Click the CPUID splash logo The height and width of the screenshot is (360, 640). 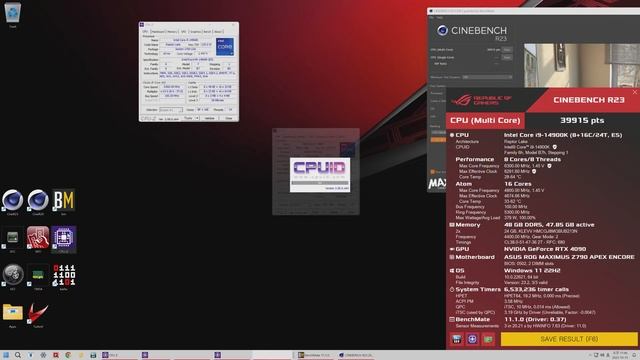pos(320,175)
